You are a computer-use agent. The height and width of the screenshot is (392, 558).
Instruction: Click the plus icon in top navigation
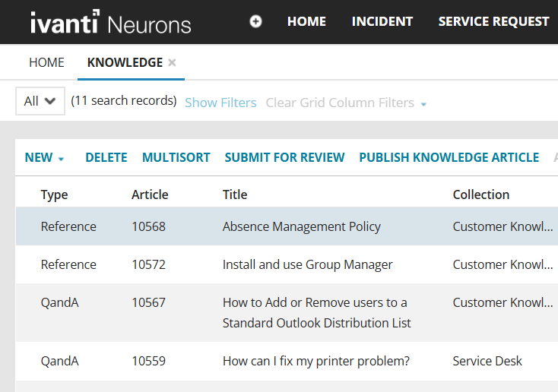click(x=256, y=21)
